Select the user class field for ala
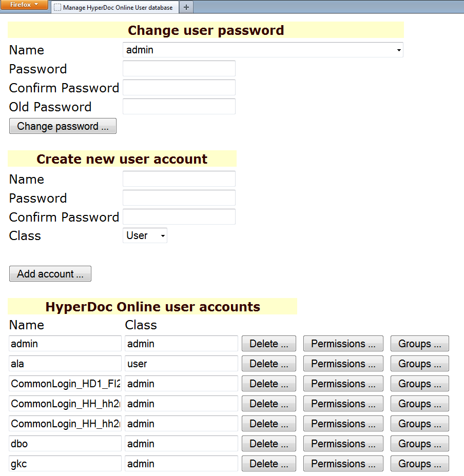The image size is (464, 476). (181, 364)
